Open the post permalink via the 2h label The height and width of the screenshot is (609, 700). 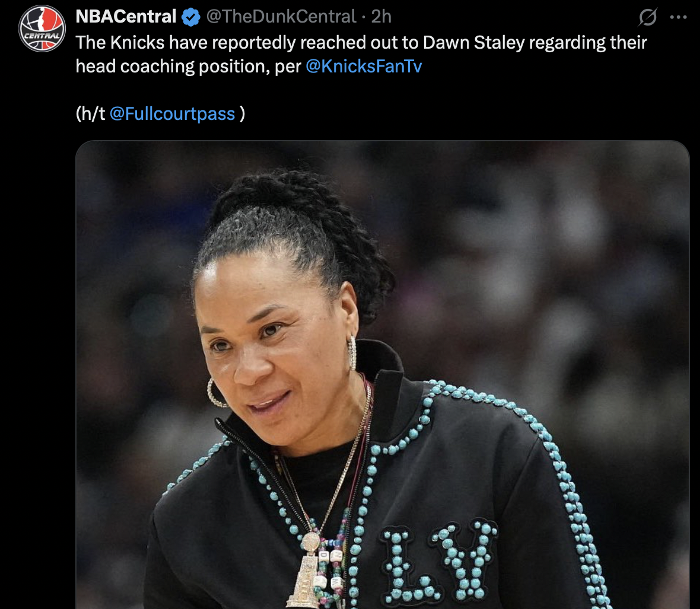point(381,17)
